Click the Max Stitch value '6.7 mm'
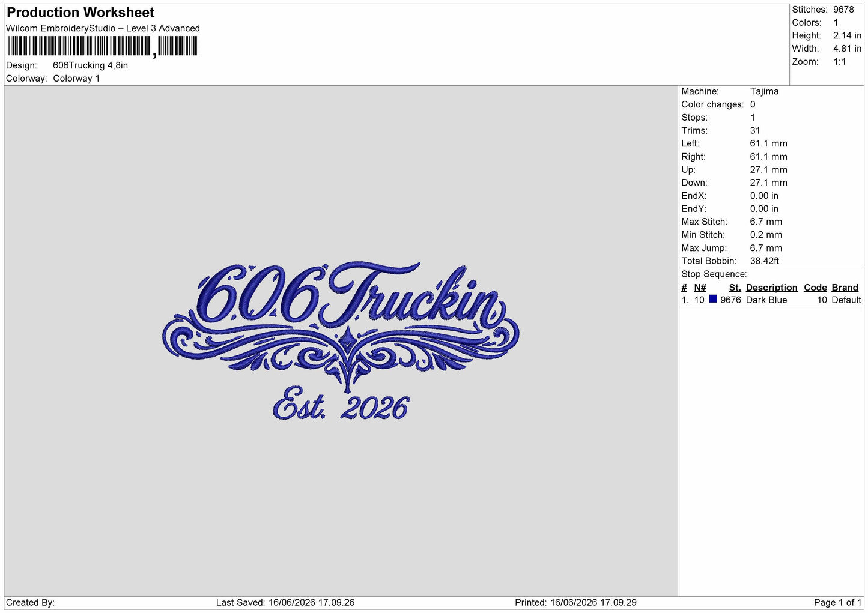868x613 pixels. 766,222
